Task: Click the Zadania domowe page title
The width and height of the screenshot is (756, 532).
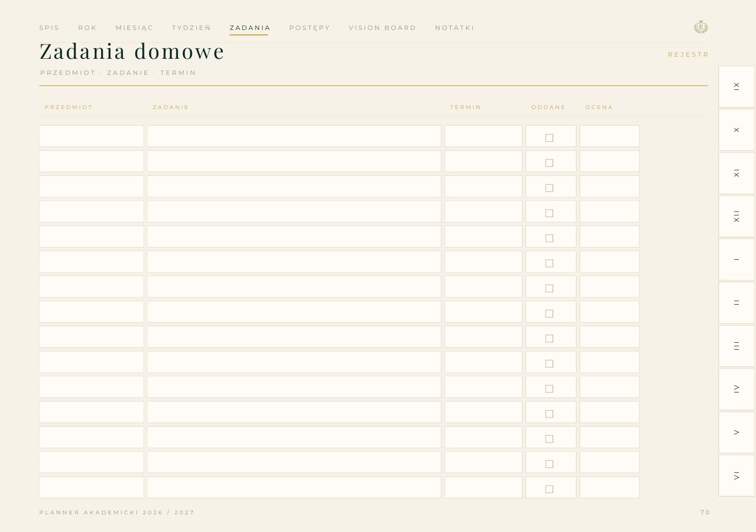Action: point(132,51)
